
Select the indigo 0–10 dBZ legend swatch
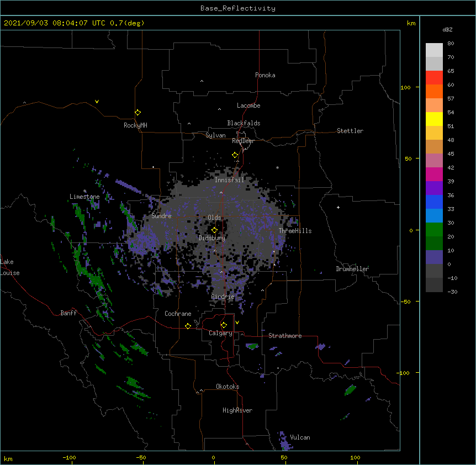(434, 257)
